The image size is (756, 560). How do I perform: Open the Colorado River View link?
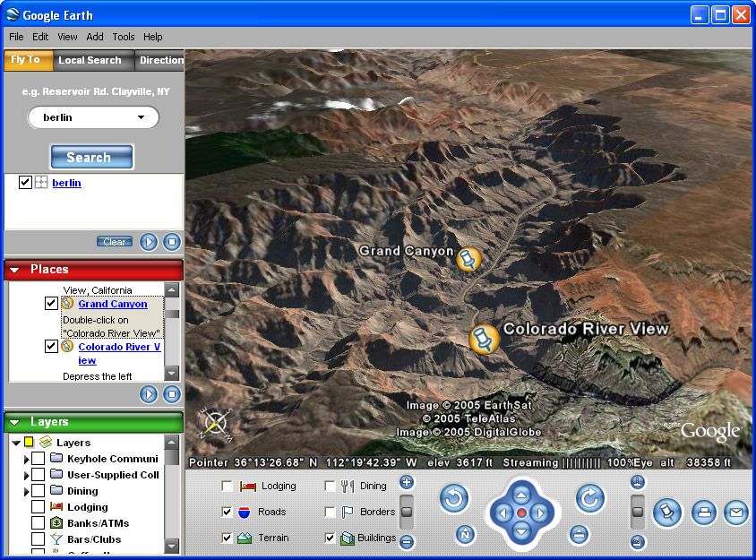click(x=117, y=347)
